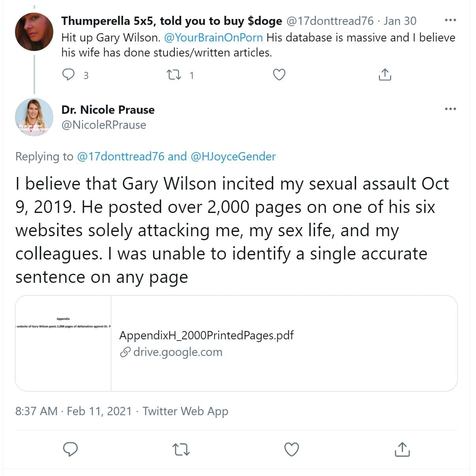Open @17donttread76 in Replying to line
The height and width of the screenshot is (476, 476).
point(120,156)
